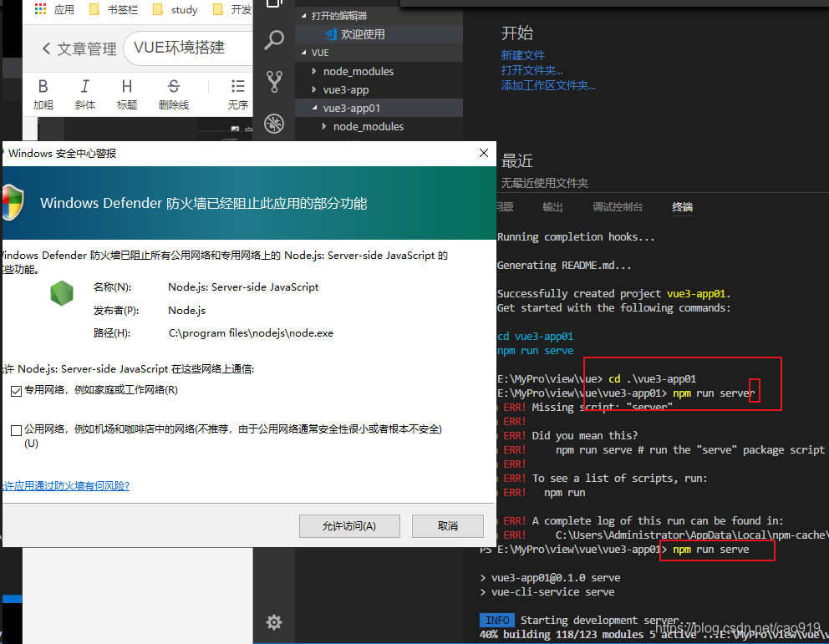Open the study bookmarks folder
Screen dimensions: 829x644
click(175, 9)
